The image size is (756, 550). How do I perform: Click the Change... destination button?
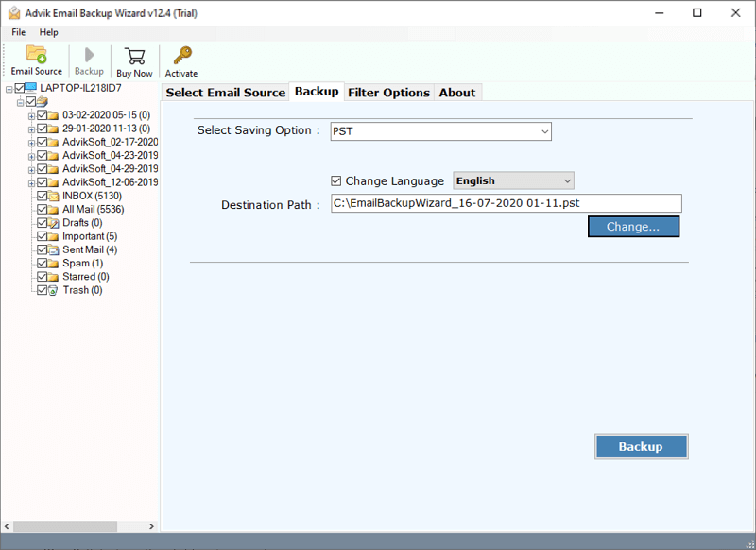coord(633,227)
